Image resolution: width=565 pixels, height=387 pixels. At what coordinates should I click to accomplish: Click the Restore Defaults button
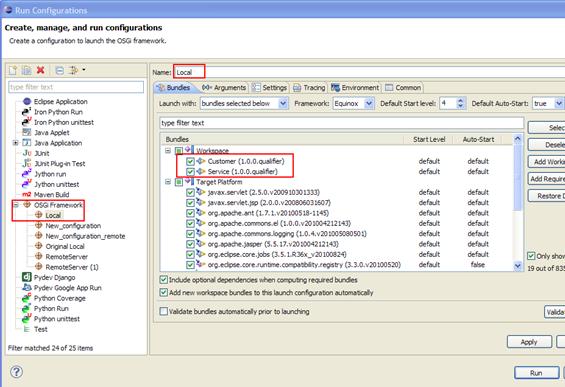(547, 196)
